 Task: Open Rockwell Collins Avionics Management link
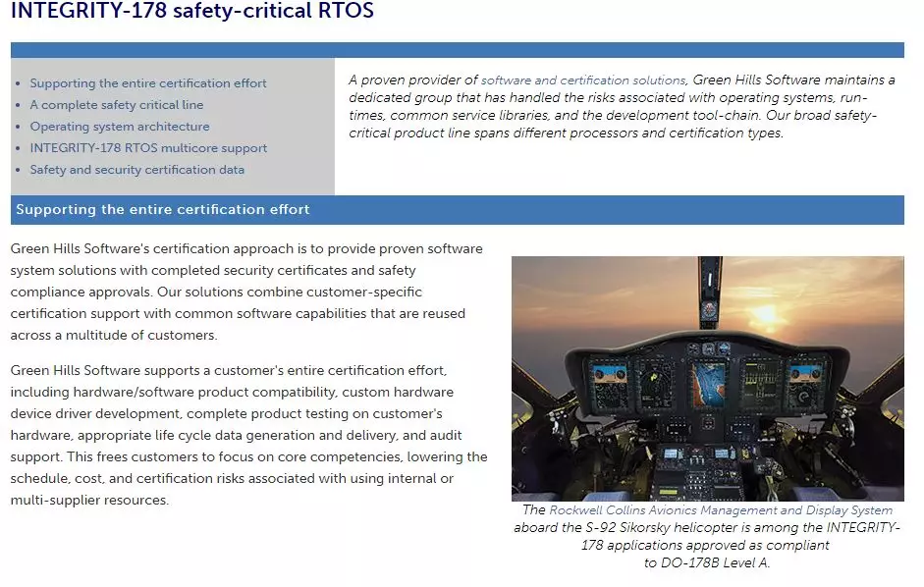[721, 510]
